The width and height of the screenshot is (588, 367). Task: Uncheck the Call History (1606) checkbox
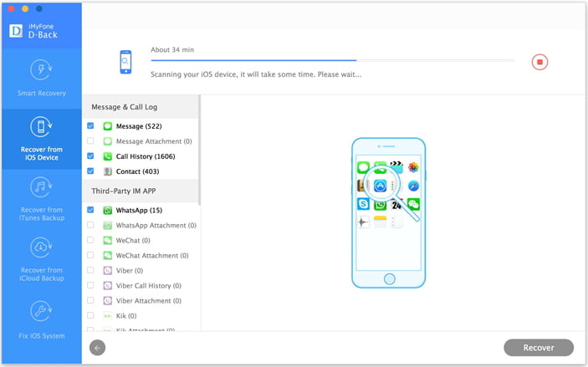(90, 155)
